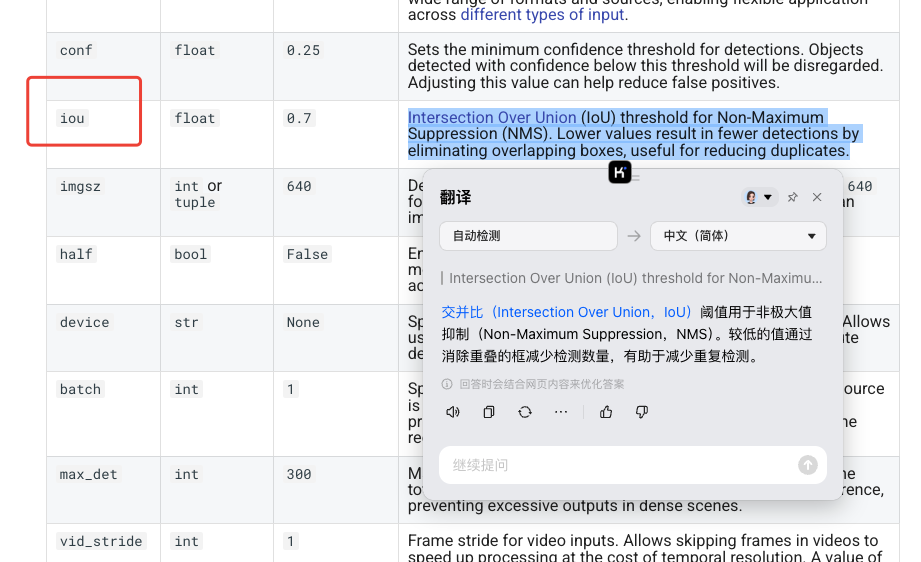Open more options ellipsis menu
The height and width of the screenshot is (562, 921).
[x=561, y=412]
